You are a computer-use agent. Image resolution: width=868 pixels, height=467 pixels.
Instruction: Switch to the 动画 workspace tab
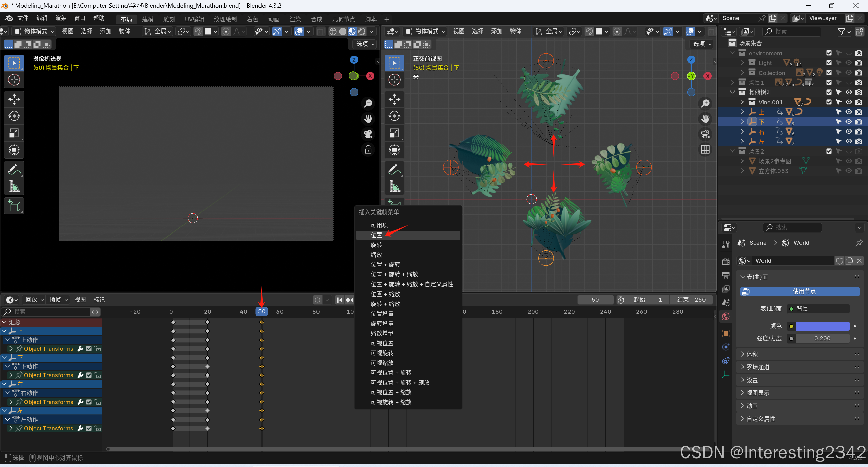[x=274, y=19]
